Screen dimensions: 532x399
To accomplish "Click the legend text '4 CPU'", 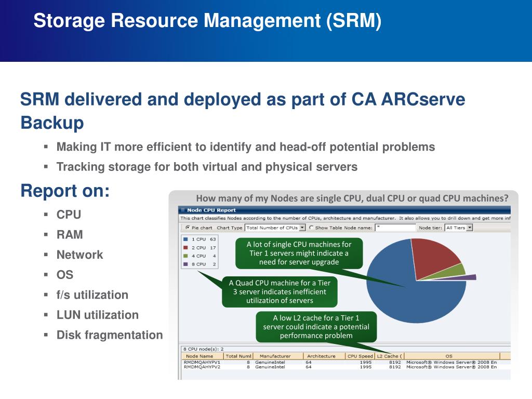I will point(199,256).
